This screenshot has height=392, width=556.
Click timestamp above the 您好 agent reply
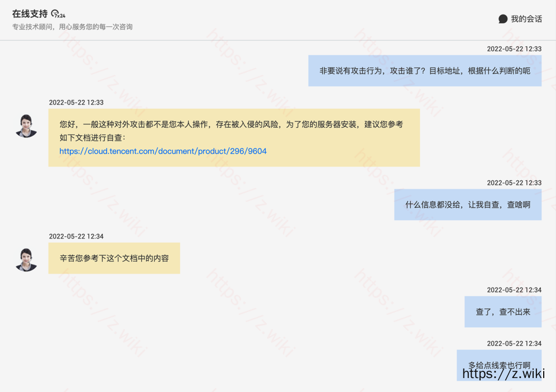tap(76, 103)
